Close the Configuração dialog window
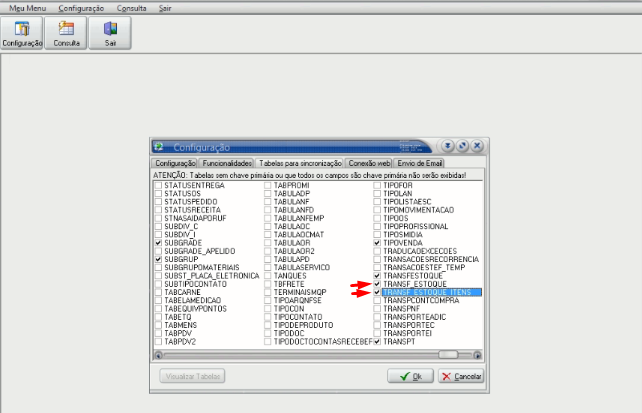 tap(477, 146)
